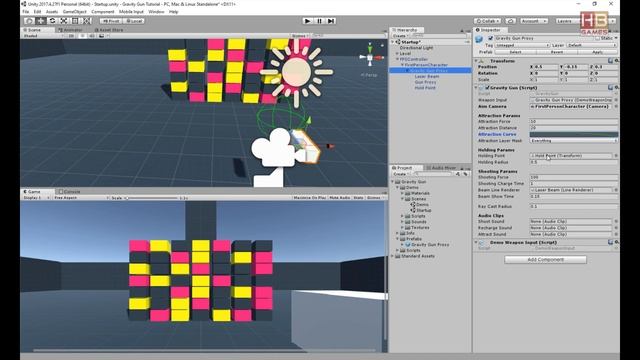The height and width of the screenshot is (360, 640).
Task: Open the Attraction Curve editor field
Action: [574, 134]
